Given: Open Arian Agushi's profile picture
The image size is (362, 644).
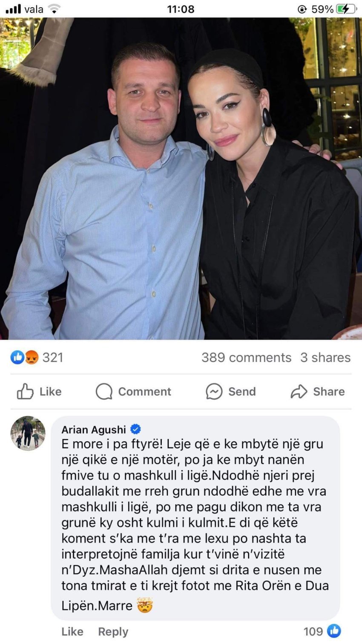Looking at the screenshot, I should pyautogui.click(x=28, y=433).
